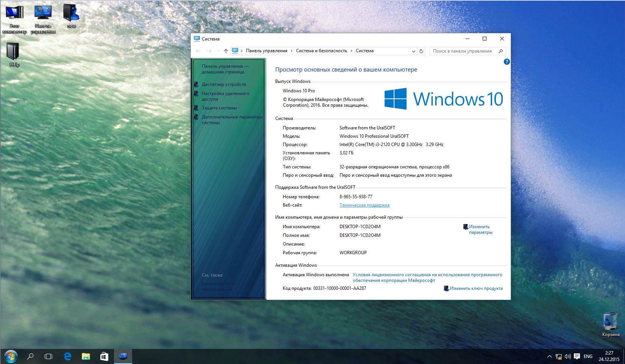Open Настройка удаленного доступа link
Screen dimensions: 625x364
[x=225, y=96]
